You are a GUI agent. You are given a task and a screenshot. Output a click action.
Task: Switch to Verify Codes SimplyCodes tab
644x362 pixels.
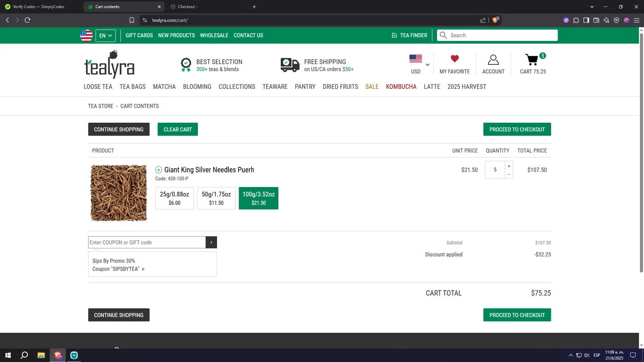tap(39, 7)
